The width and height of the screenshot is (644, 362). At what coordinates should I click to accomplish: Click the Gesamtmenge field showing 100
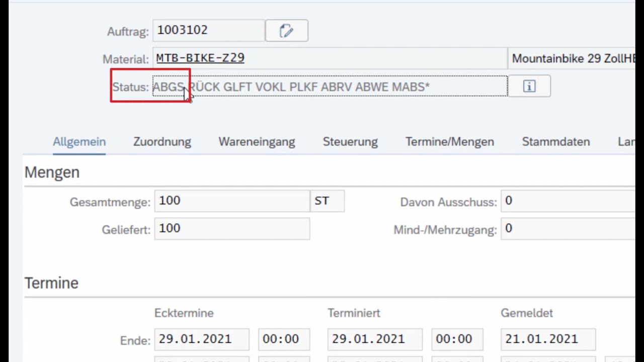point(232,201)
